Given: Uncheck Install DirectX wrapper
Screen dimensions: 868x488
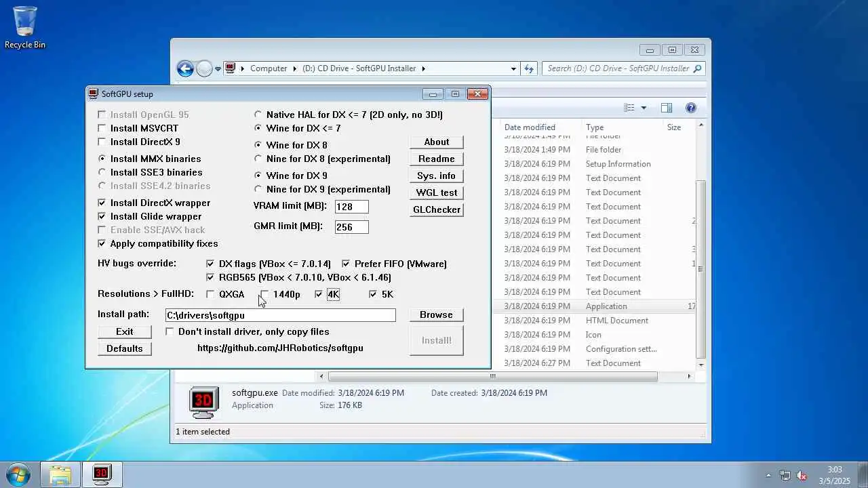Looking at the screenshot, I should click(102, 203).
